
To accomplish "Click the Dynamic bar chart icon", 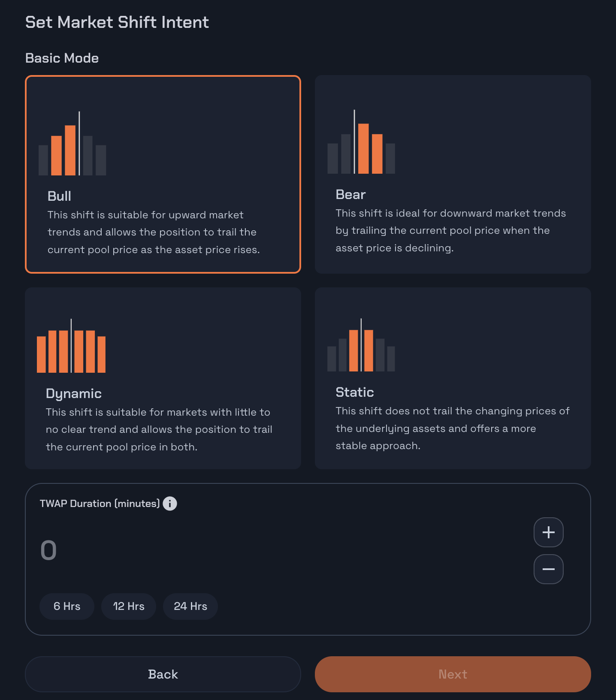I will [x=71, y=346].
